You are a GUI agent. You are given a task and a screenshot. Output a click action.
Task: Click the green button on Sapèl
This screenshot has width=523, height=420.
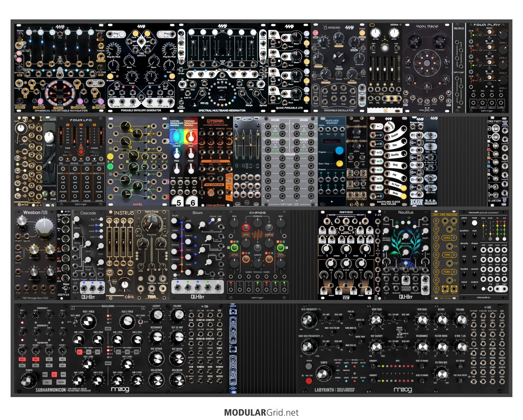(x=110, y=166)
